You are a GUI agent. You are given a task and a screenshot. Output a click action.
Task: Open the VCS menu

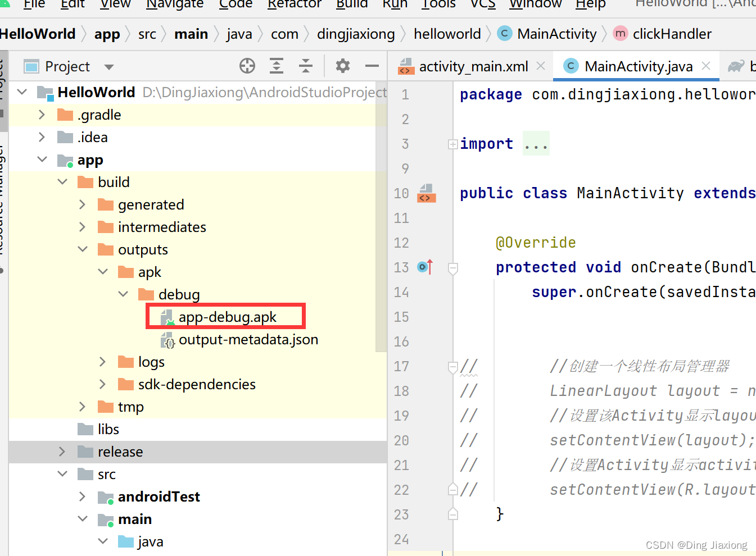pyautogui.click(x=483, y=4)
